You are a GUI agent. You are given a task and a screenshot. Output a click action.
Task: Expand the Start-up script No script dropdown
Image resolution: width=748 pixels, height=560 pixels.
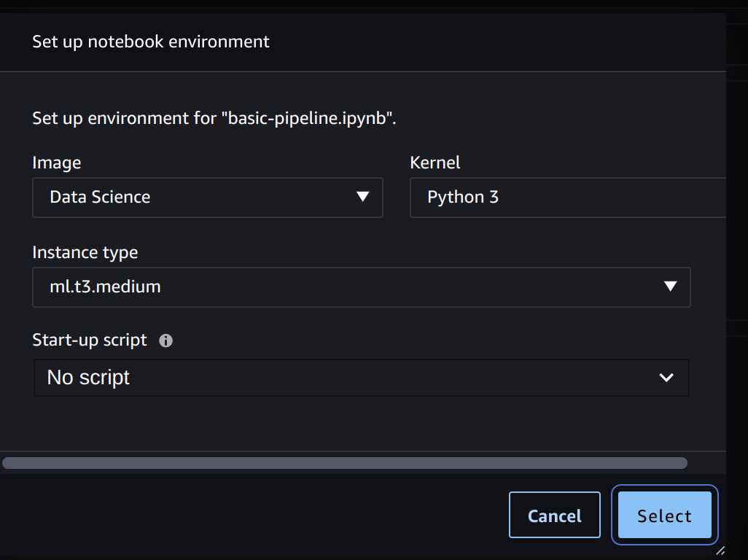[361, 378]
